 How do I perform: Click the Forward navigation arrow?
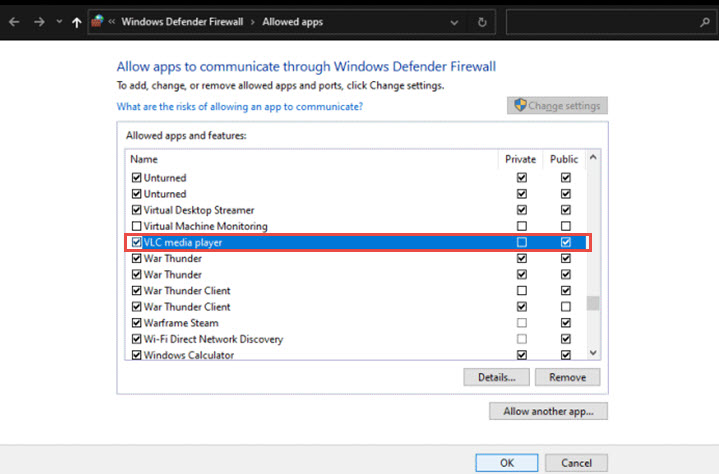pos(39,21)
